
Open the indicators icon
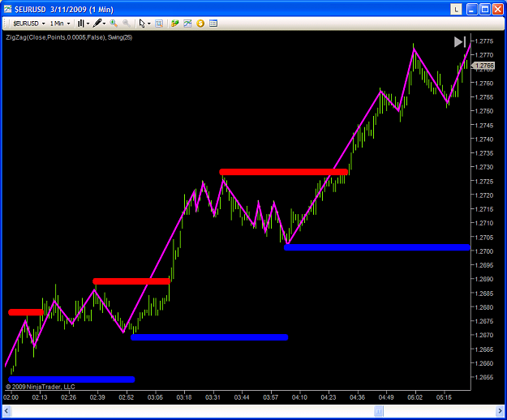click(x=187, y=24)
